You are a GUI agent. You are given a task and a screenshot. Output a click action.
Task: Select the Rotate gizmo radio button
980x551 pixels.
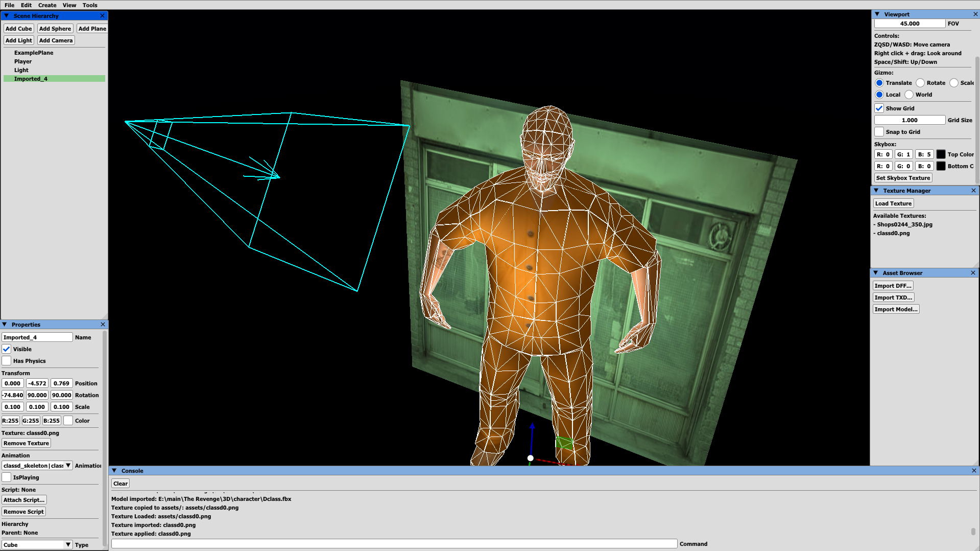pos(920,83)
